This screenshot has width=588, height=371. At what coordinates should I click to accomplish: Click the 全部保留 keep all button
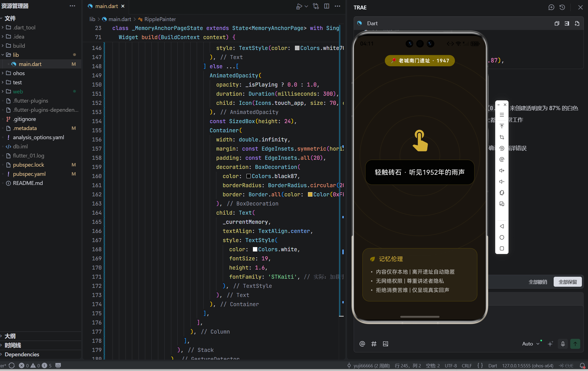click(x=568, y=282)
